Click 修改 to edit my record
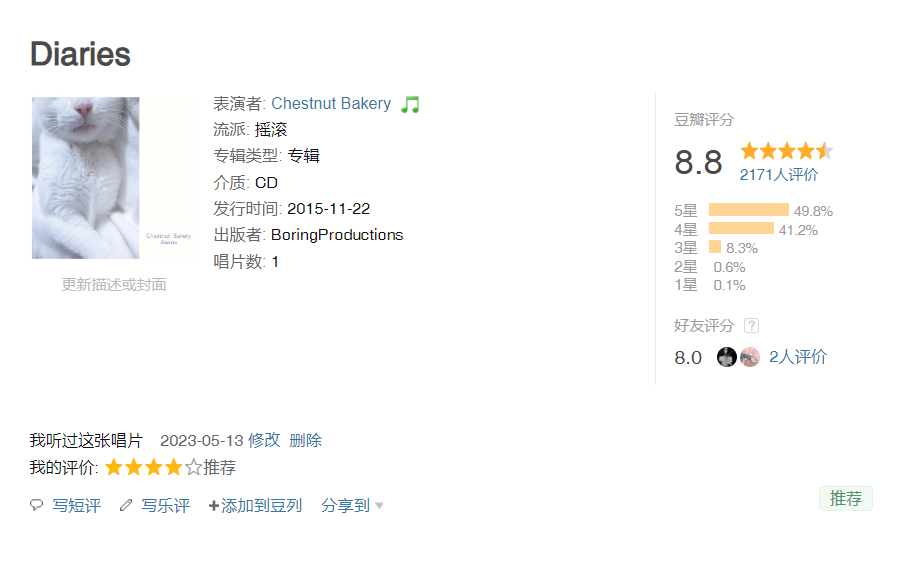910x566 pixels. click(264, 440)
